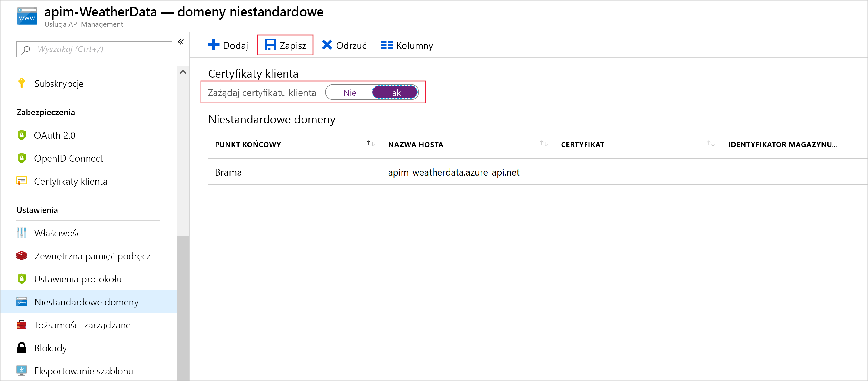
Task: Click the sidebar scrollbar thumb
Action: (183, 308)
